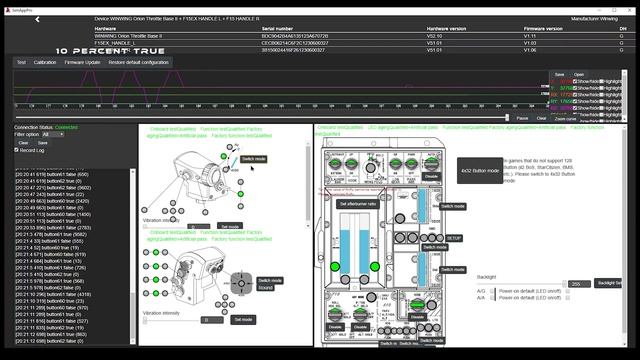Click the Backlight Set button
640x360 pixels.
point(608,283)
